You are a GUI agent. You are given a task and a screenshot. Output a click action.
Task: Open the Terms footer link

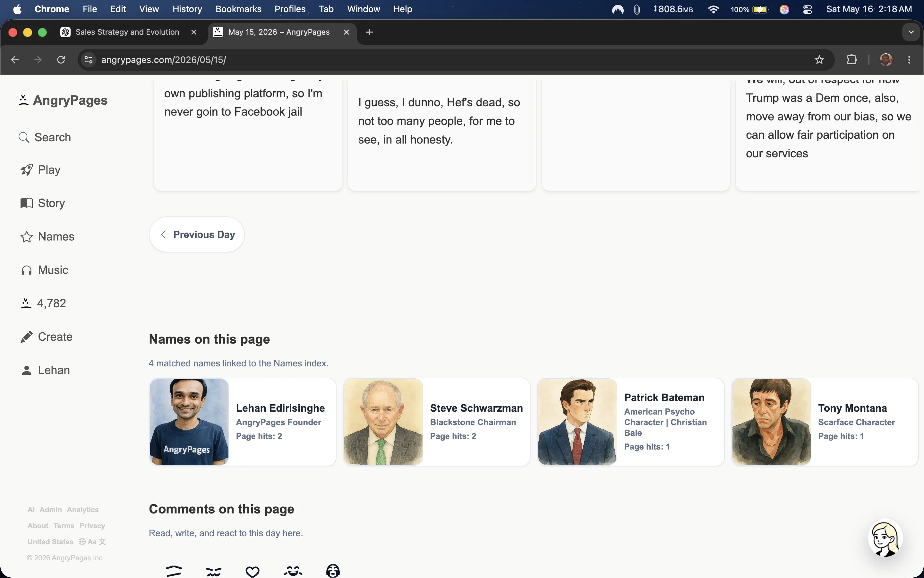tap(64, 526)
